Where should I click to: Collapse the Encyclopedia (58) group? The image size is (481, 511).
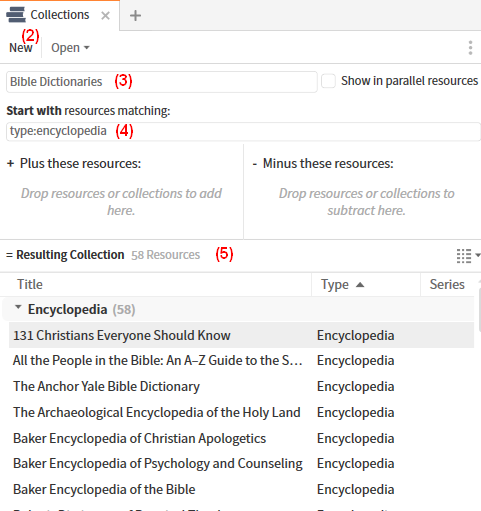18,307
